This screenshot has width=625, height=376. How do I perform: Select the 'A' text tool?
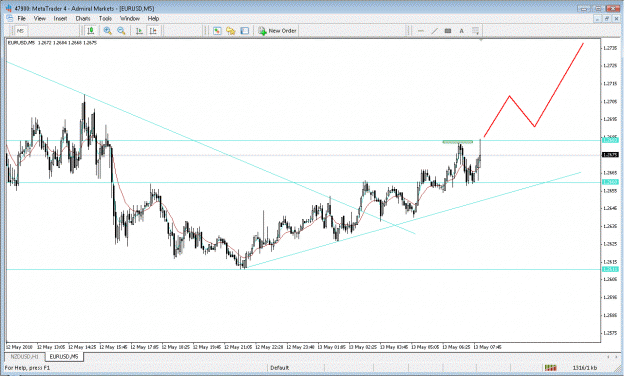pyautogui.click(x=462, y=31)
